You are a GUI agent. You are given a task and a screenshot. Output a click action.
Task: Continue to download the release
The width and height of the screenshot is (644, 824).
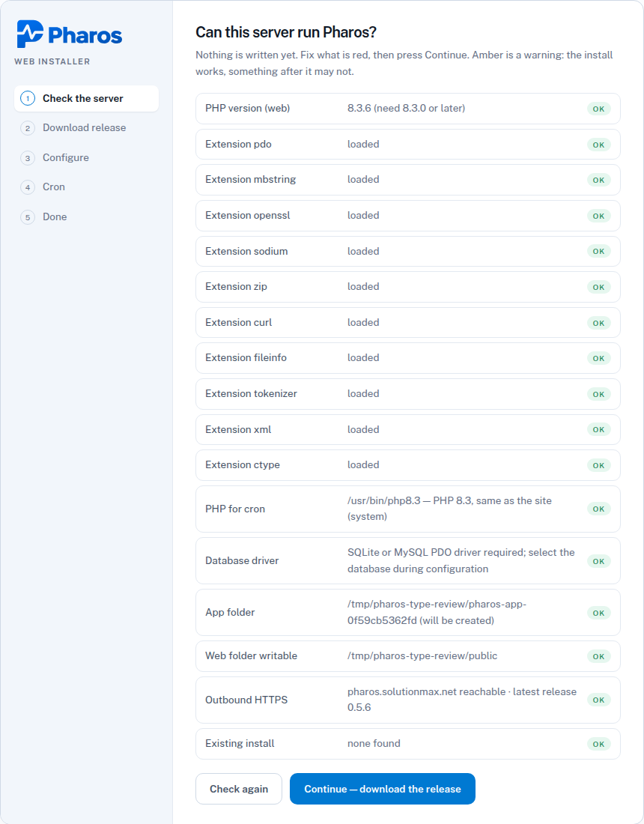point(383,789)
